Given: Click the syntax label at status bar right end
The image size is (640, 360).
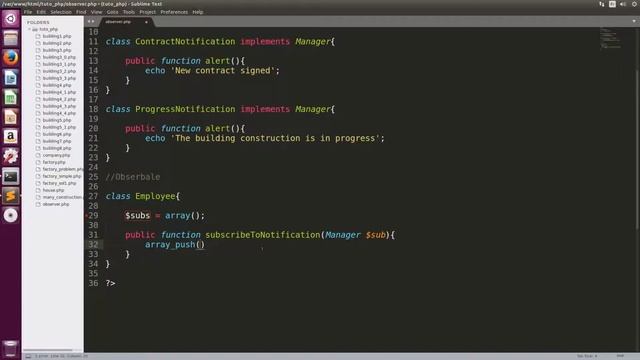Looking at the screenshot, I should click(x=620, y=356).
